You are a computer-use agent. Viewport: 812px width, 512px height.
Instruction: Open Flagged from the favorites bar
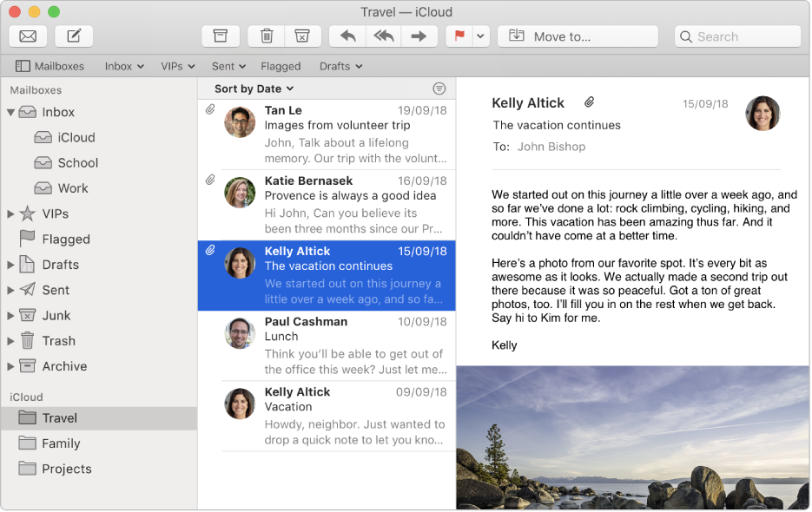(281, 66)
